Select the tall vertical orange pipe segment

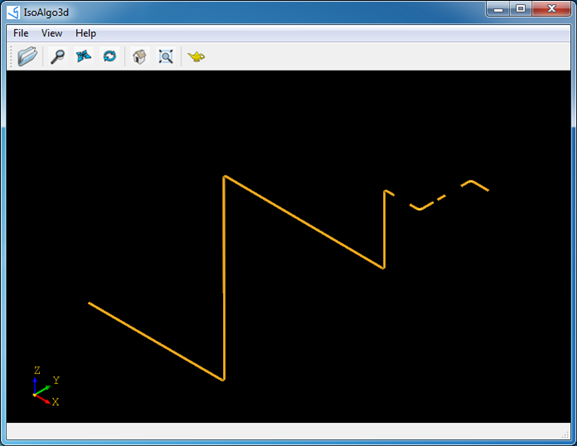[224, 278]
